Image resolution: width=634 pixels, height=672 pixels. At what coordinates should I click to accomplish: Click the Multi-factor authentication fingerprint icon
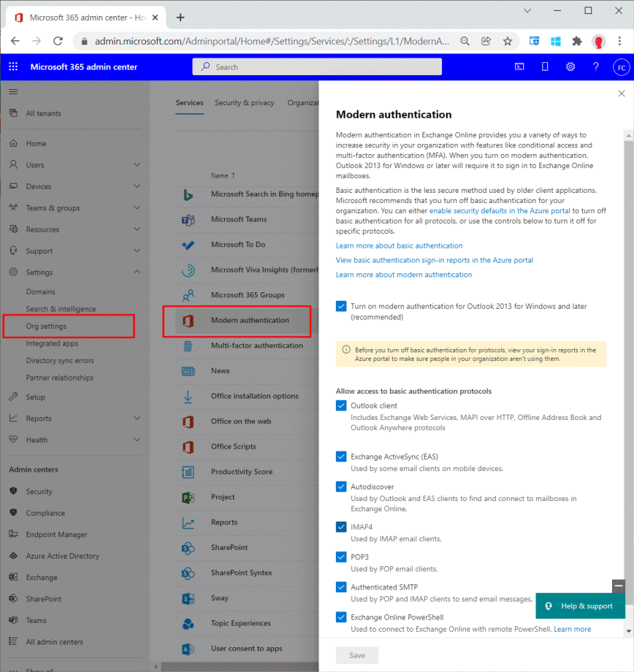pyautogui.click(x=188, y=345)
